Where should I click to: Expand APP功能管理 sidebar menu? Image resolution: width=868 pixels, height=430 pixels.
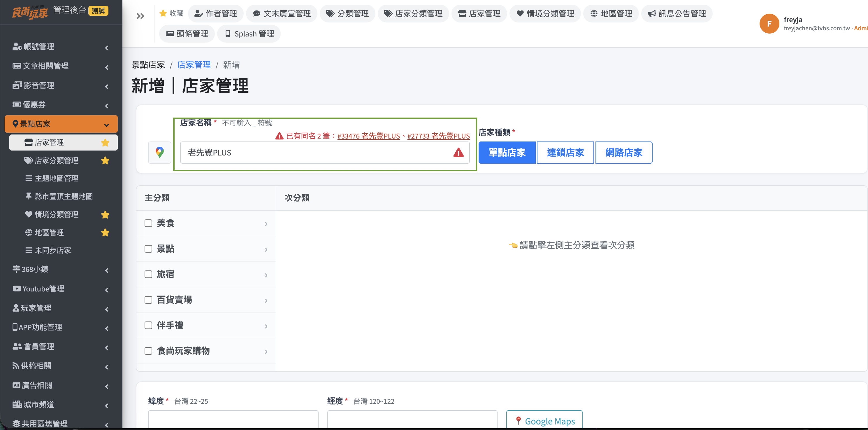61,328
